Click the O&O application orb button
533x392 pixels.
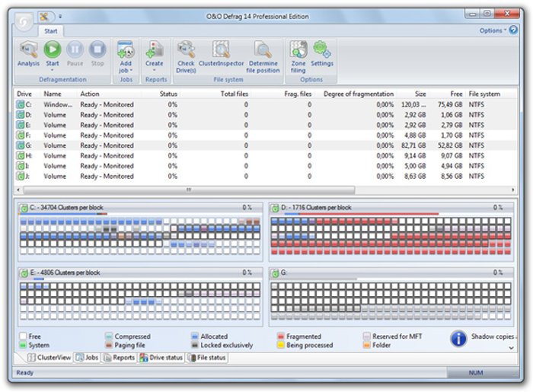(x=24, y=22)
